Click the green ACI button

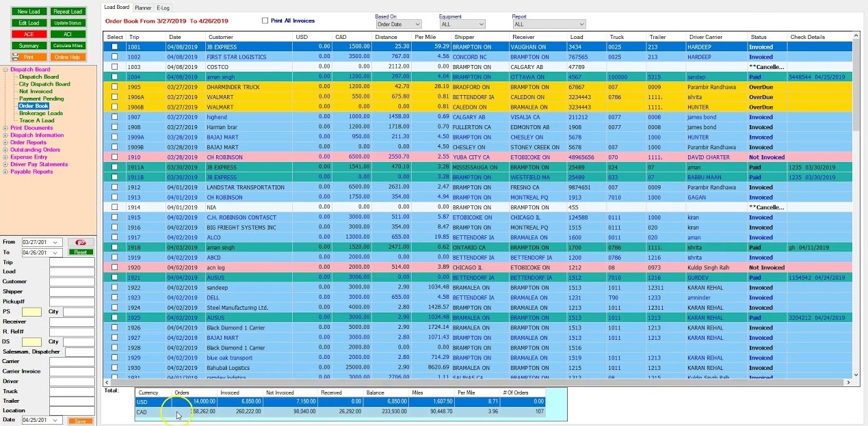point(68,34)
